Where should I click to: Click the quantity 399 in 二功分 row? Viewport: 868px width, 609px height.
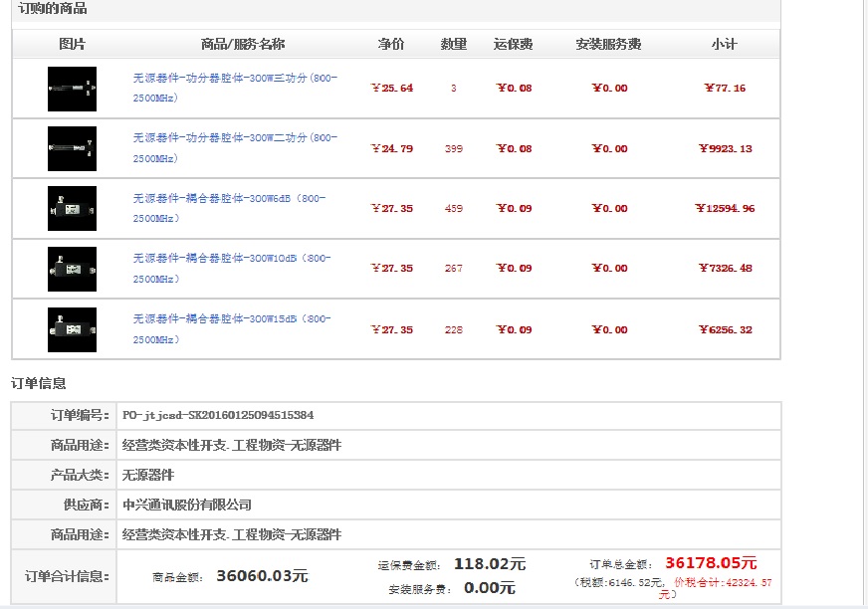click(x=454, y=149)
